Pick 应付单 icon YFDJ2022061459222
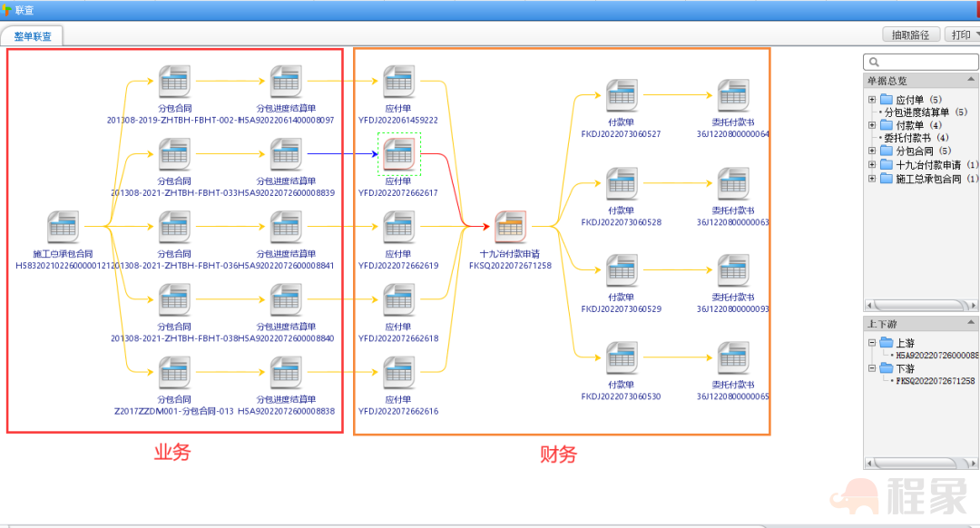Image resolution: width=980 pixels, height=528 pixels. [x=398, y=82]
